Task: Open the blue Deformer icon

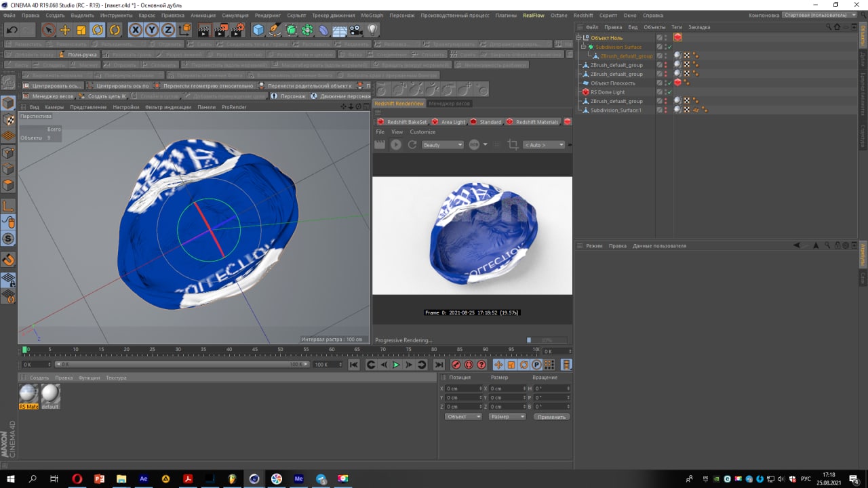Action: [323, 30]
